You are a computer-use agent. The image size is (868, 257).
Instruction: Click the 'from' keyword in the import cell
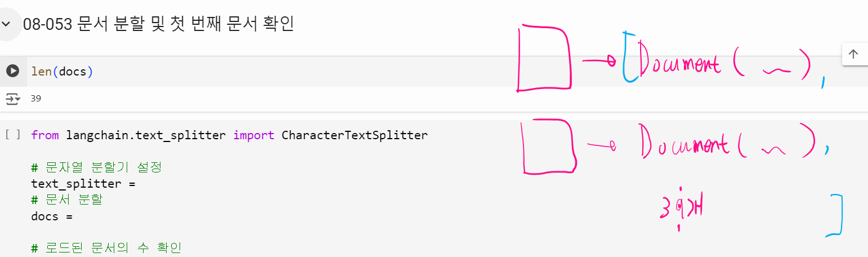[x=45, y=135]
